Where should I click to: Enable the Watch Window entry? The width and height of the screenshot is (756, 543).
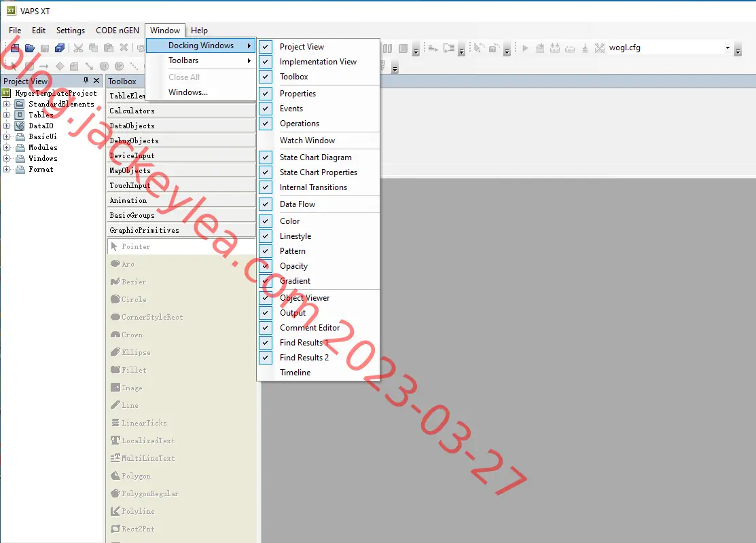(x=319, y=141)
